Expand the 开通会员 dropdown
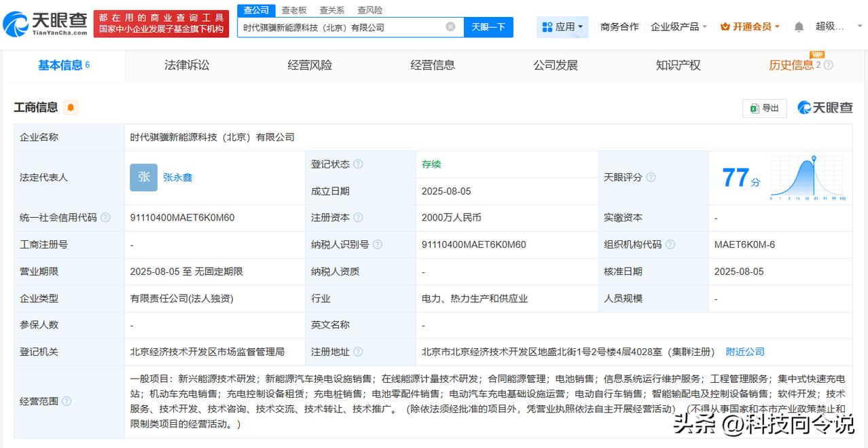The height and width of the screenshot is (448, 868). coord(750,27)
